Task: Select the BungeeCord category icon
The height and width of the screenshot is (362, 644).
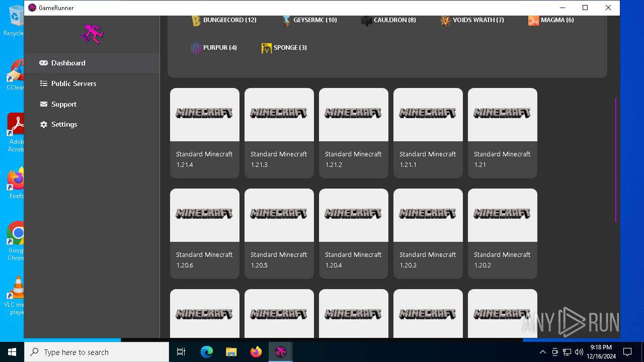Action: tap(196, 21)
